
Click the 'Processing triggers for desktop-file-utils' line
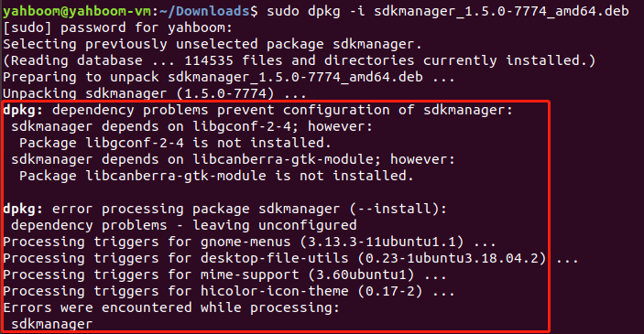[290, 258]
